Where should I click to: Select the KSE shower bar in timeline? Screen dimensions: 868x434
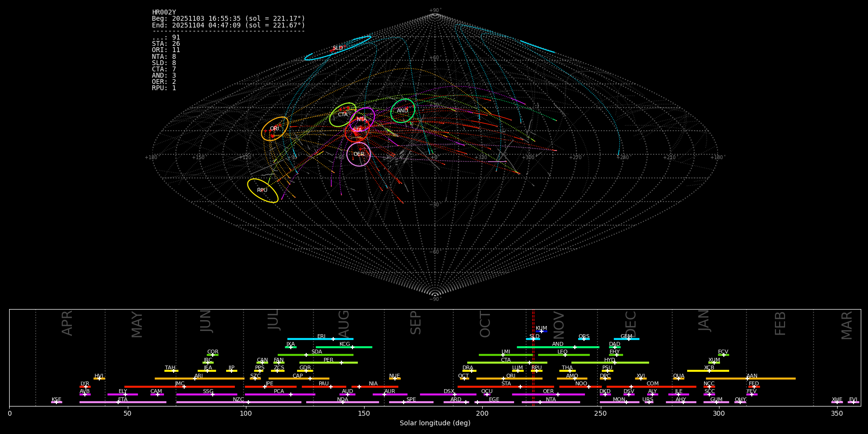56,402
